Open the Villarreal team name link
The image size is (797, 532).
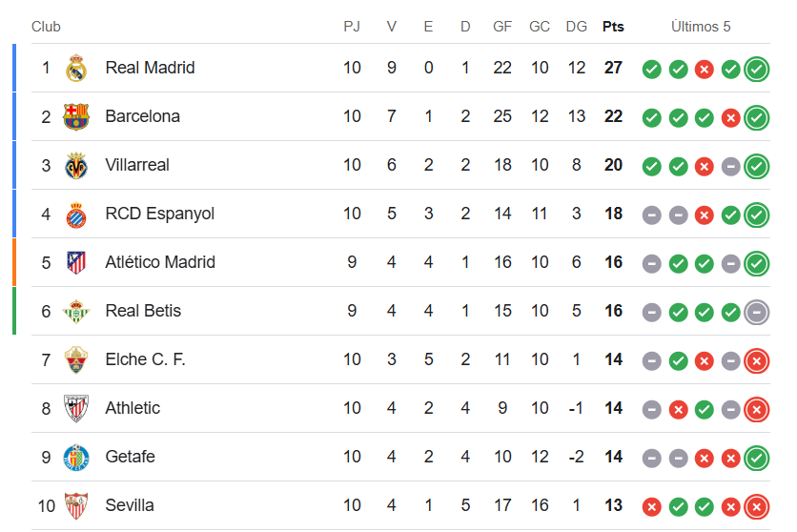click(x=137, y=165)
